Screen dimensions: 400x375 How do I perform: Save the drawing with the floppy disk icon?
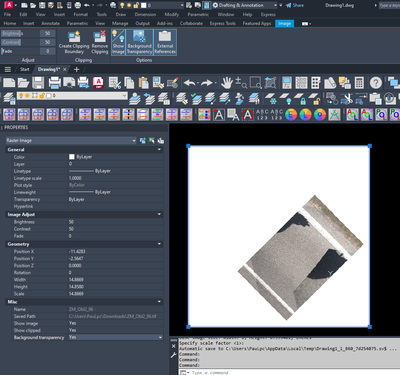38,83
